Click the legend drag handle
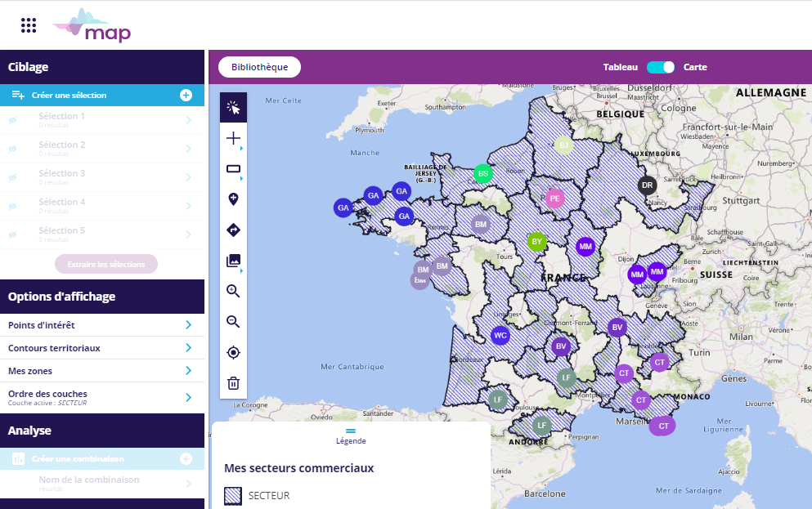Image resolution: width=812 pixels, height=509 pixels. [351, 431]
